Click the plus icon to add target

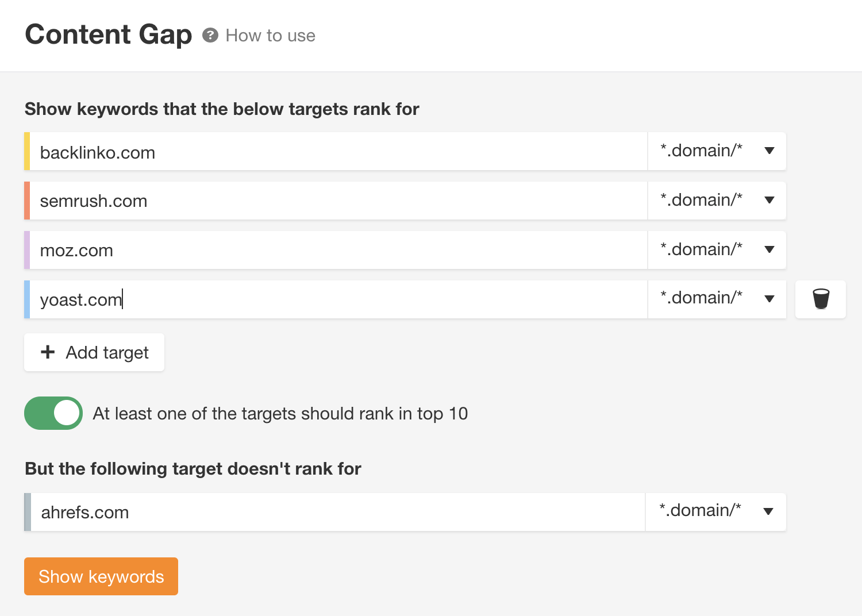[47, 352]
